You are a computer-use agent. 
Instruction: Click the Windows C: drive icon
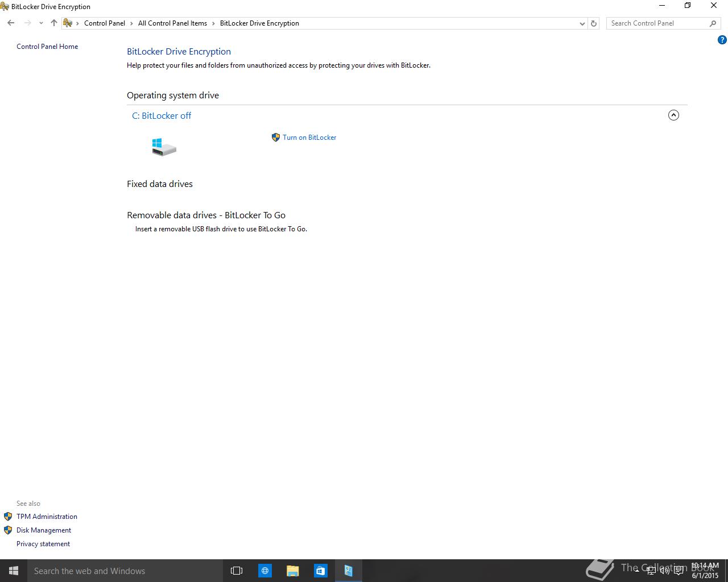[164, 147]
